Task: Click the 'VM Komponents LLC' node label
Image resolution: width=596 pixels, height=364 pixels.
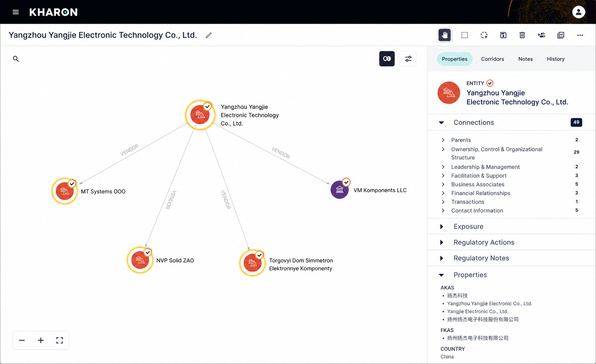Action: 380,190
